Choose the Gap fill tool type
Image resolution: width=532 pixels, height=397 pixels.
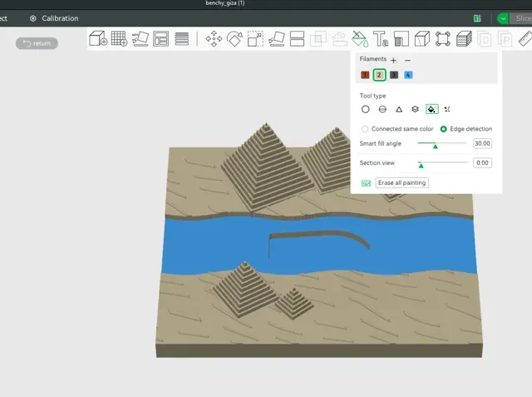click(x=447, y=109)
